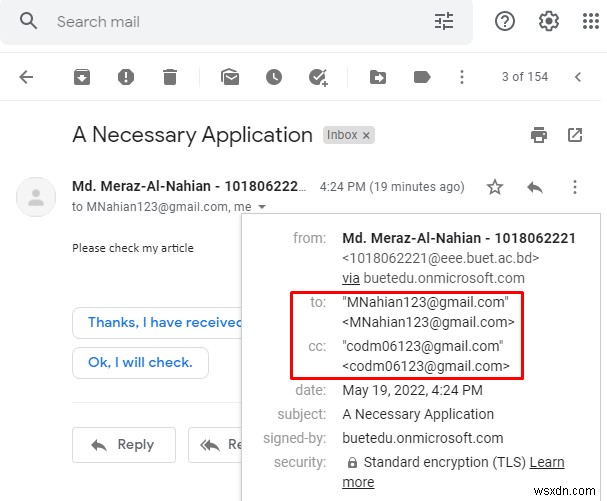Collapse recipient details dropdown arrow

[262, 207]
